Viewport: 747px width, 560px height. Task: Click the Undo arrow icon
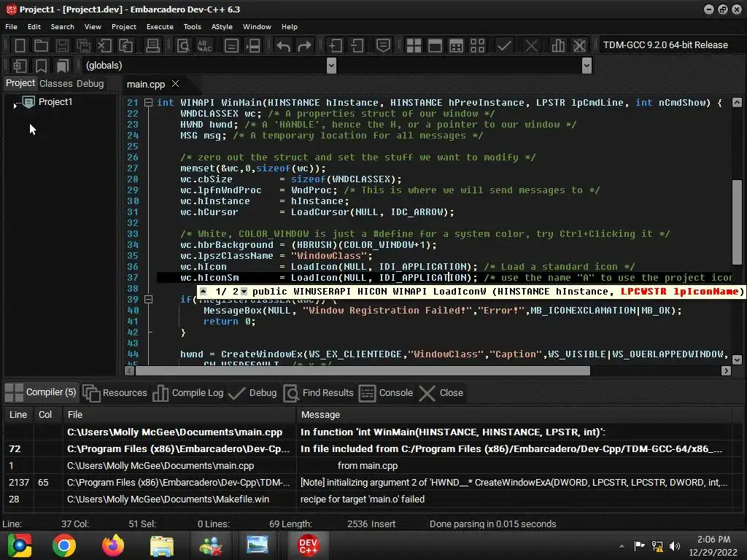284,46
